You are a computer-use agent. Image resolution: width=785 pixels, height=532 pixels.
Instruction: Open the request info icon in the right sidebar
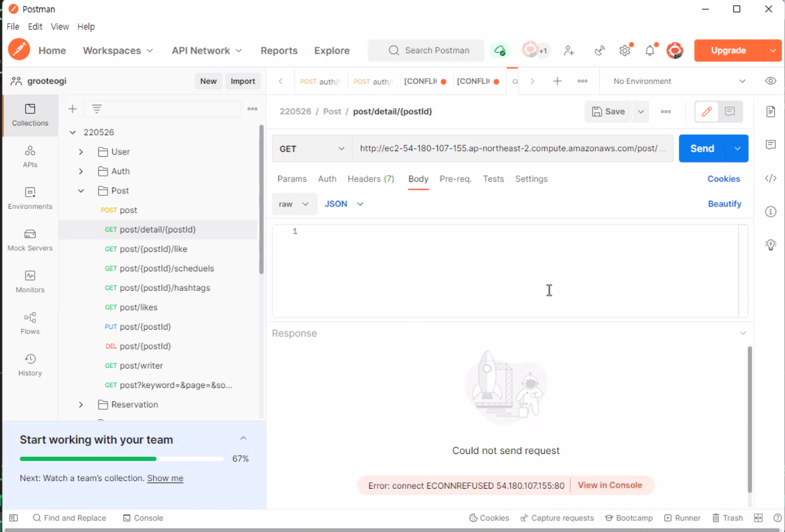pos(771,212)
